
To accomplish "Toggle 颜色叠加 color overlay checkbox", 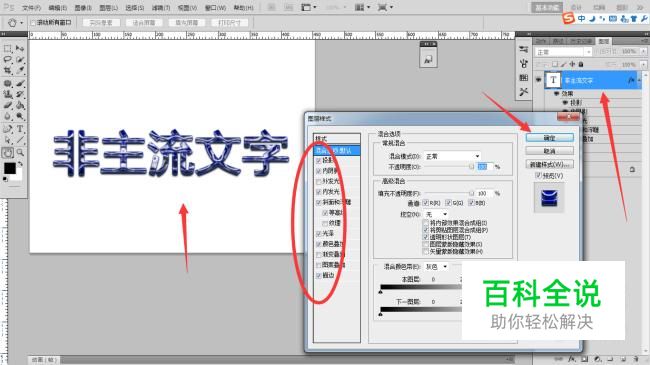I will point(318,244).
